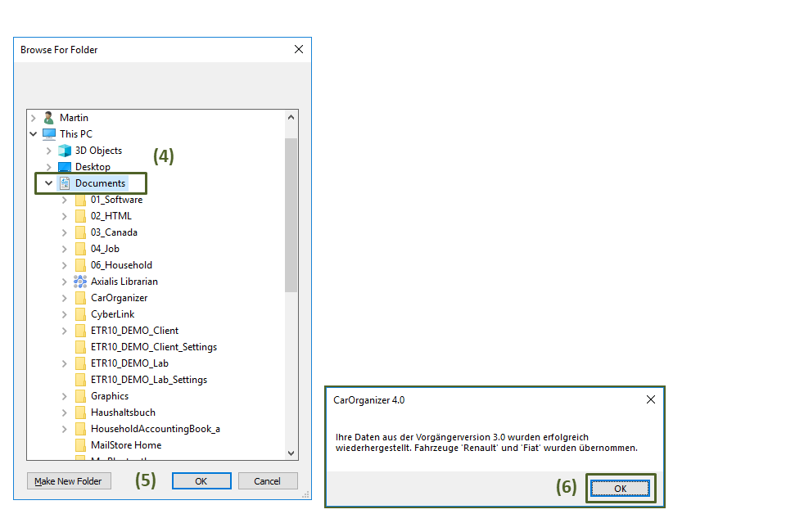
Task: Click the folder tree scroll down arrow
Action: tap(291, 453)
